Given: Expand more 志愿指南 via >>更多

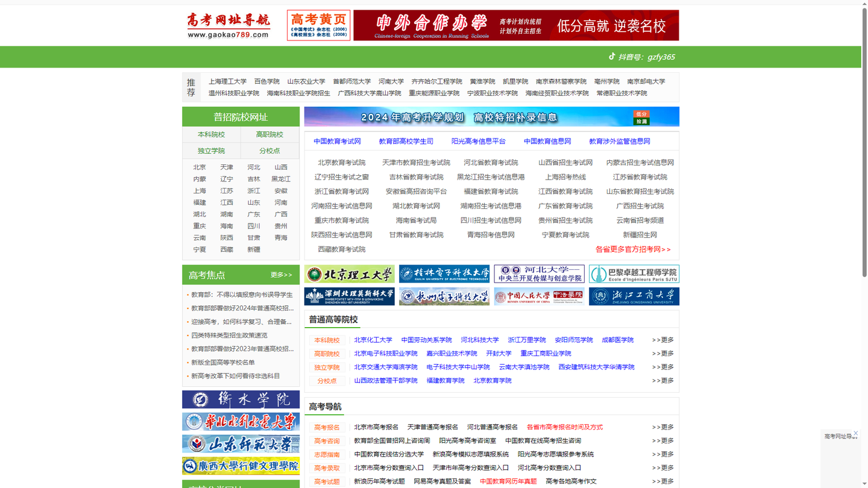Looking at the screenshot, I should (x=662, y=454).
